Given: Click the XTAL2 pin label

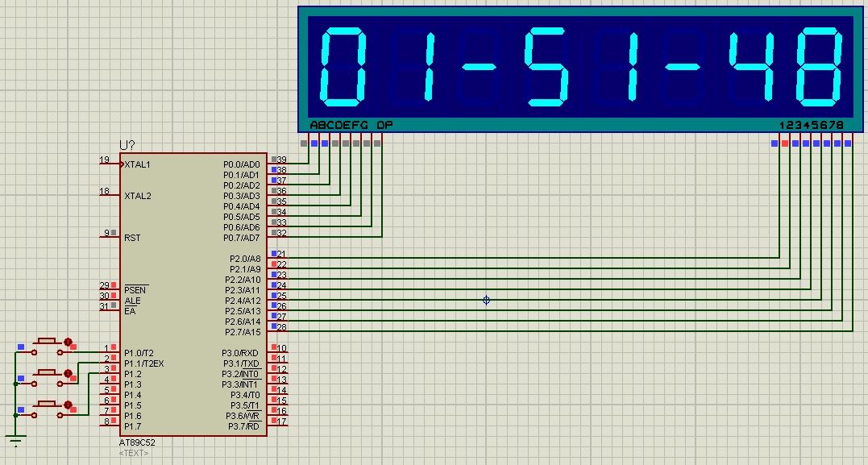Looking at the screenshot, I should 137,196.
